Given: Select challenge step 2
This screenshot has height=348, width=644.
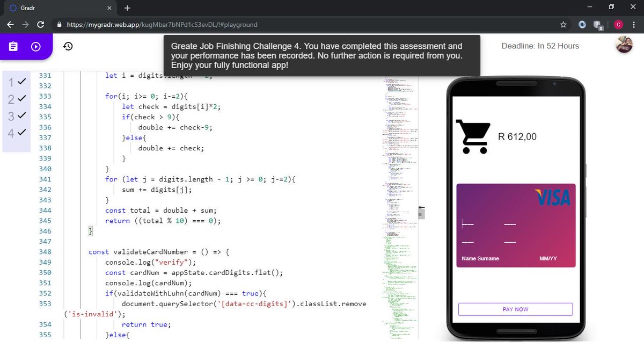Looking at the screenshot, I should pos(17,99).
